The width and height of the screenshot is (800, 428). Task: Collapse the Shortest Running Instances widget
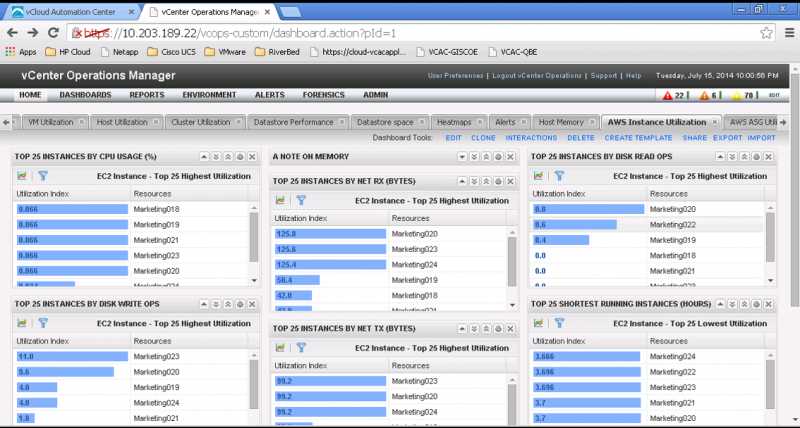720,304
